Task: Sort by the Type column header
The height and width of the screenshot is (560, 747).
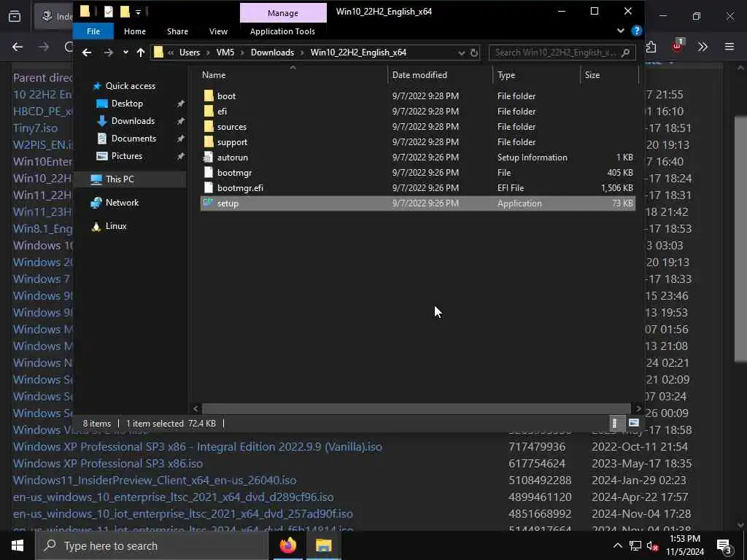Action: pyautogui.click(x=506, y=75)
